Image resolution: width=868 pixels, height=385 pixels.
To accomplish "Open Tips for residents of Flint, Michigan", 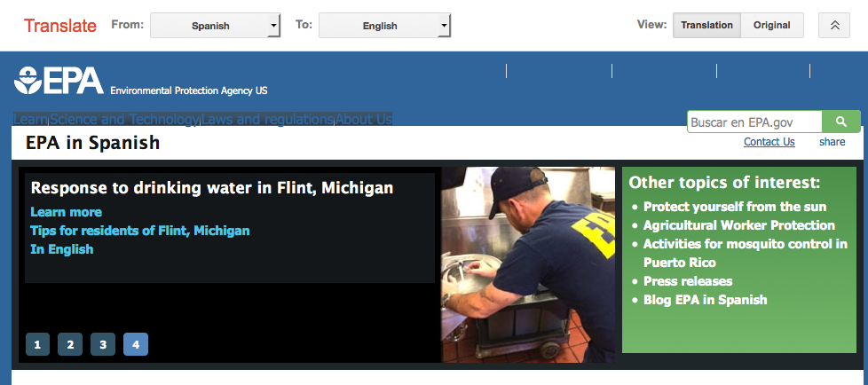I will 140,231.
